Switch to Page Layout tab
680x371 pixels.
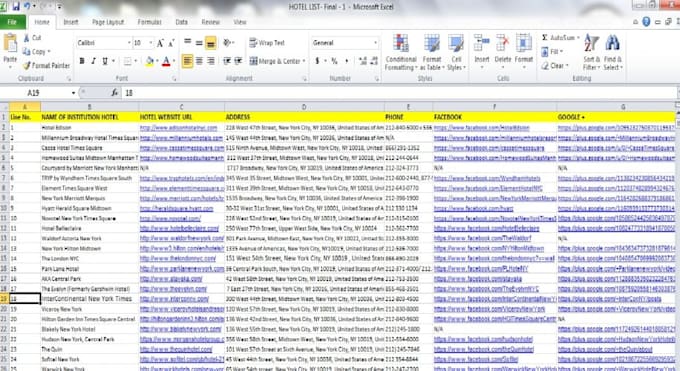(x=108, y=22)
